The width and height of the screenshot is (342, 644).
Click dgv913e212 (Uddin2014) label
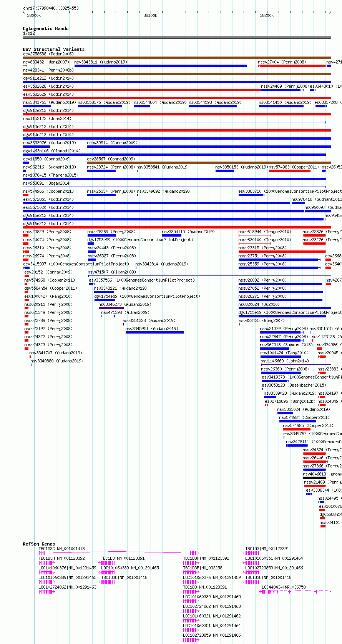48,127
